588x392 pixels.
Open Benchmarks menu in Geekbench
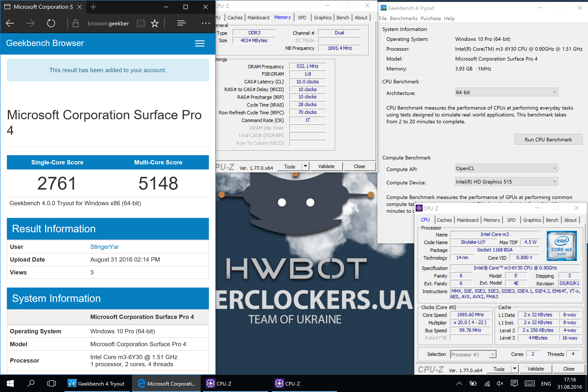pyautogui.click(x=404, y=18)
